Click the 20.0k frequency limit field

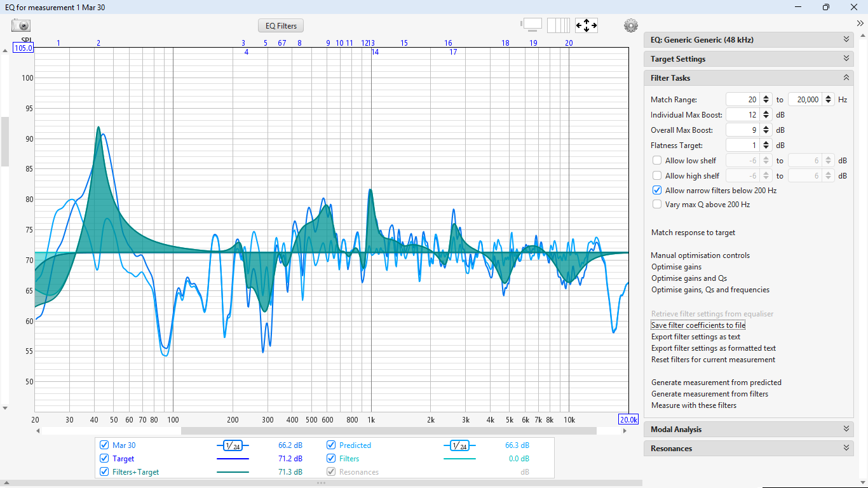pyautogui.click(x=628, y=420)
